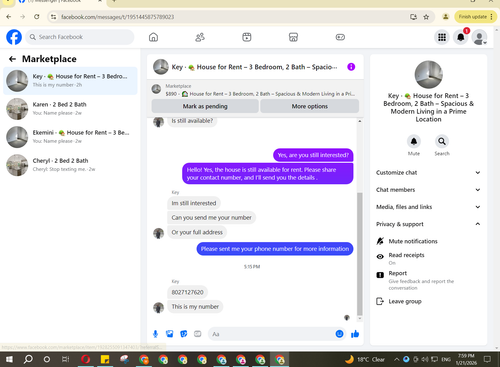500x367 pixels.
Task: Choose a GIF icon
Action: (x=198, y=334)
